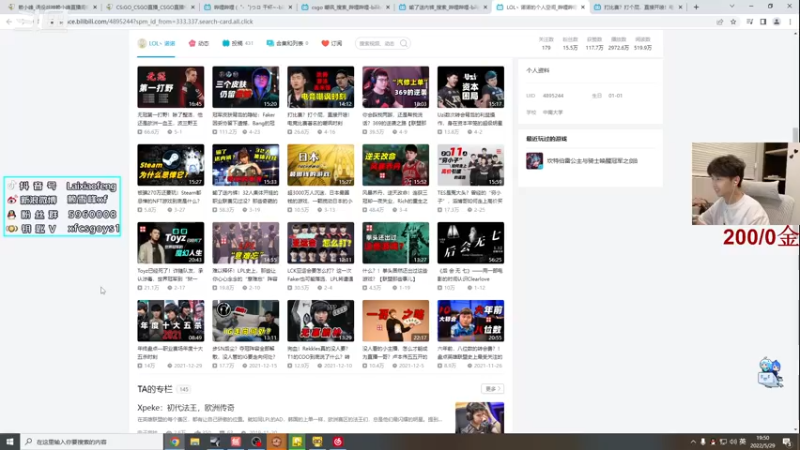Image resolution: width=800 pixels, height=450 pixels.
Task: Open the 动态 (Dynamics) tab
Action: coord(199,43)
